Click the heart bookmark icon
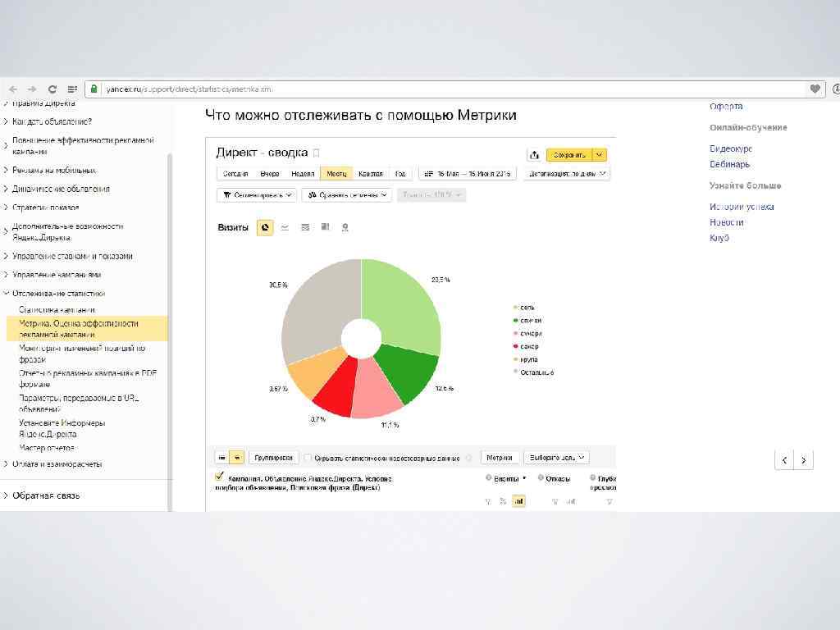The width and height of the screenshot is (840, 630). click(815, 89)
